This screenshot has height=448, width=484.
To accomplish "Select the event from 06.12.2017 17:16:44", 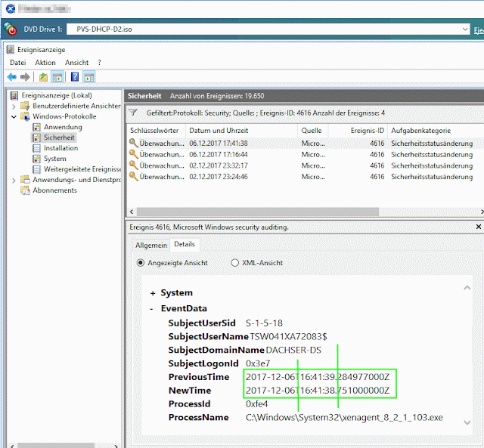I will tap(305, 154).
